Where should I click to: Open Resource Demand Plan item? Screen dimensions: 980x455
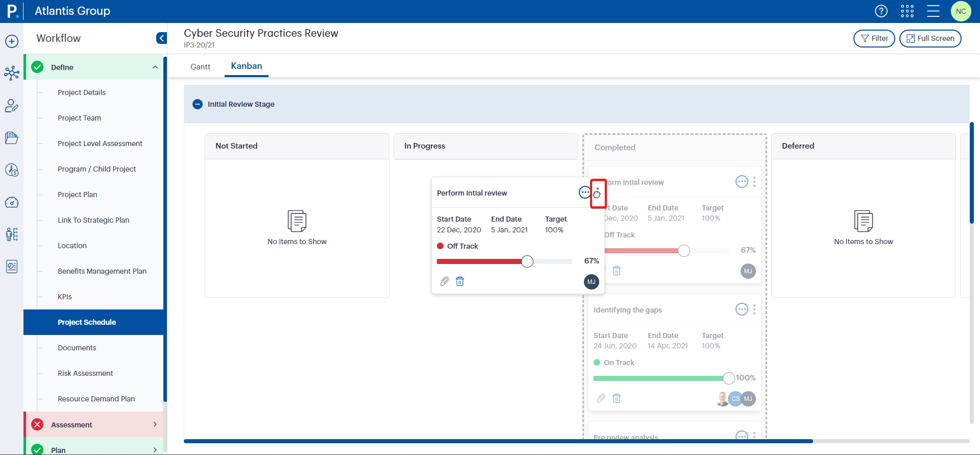coord(96,399)
